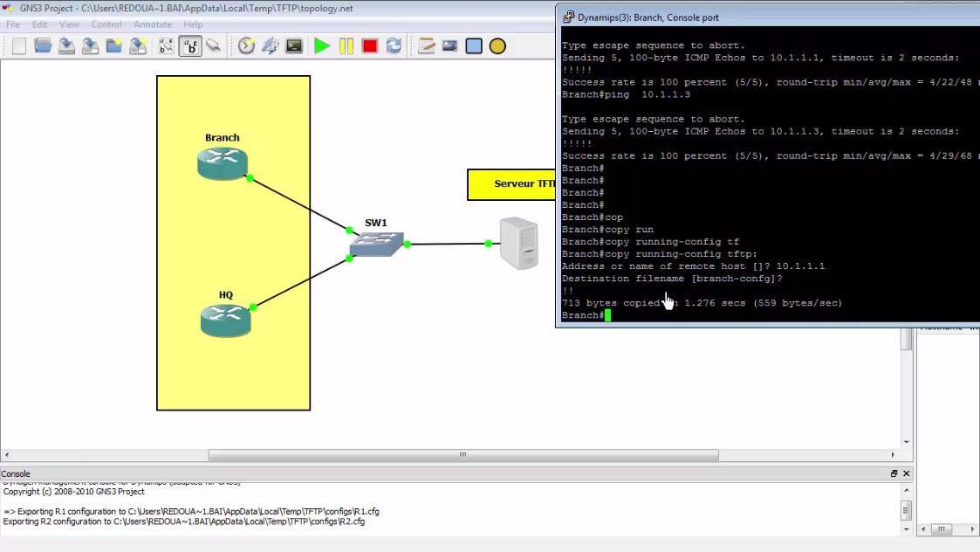Click the SW1 switch label text
980x552 pixels.
(375, 223)
